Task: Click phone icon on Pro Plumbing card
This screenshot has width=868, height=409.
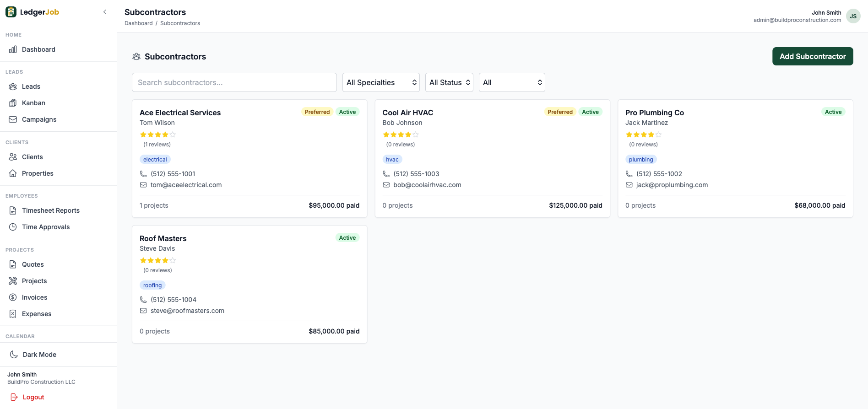Action: (x=629, y=174)
